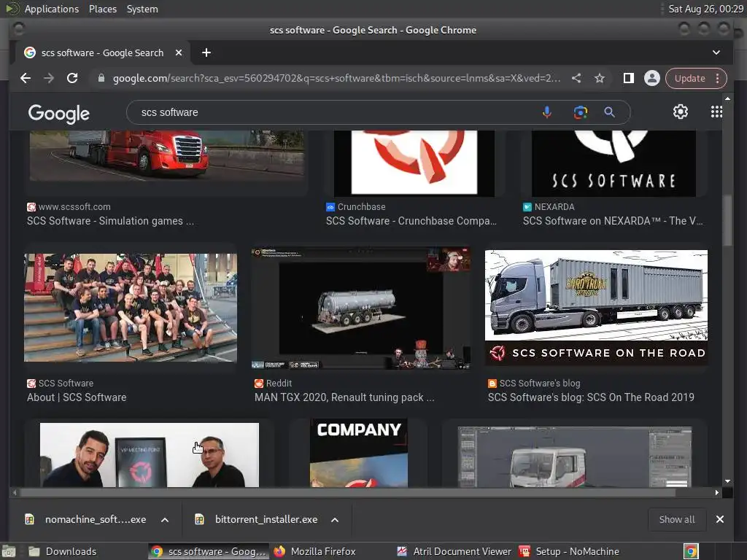Screen dimensions: 747x560
Task: Close the downloads bar
Action: pyautogui.click(x=720, y=519)
